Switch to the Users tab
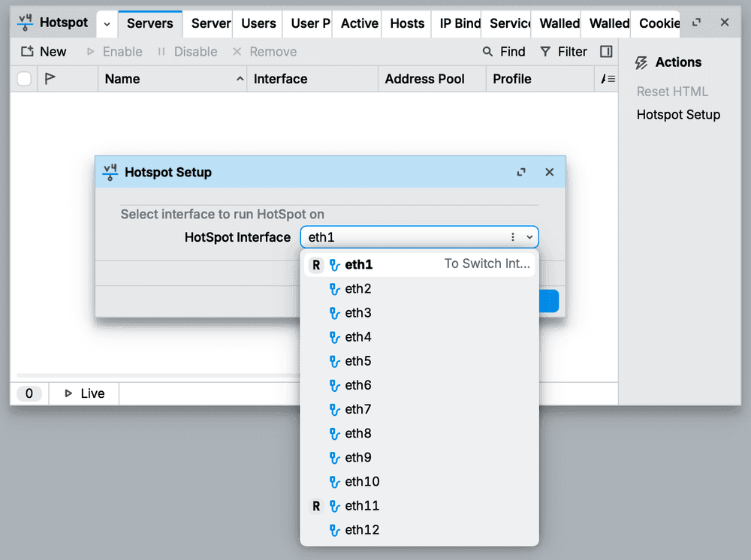751x560 pixels. point(258,23)
